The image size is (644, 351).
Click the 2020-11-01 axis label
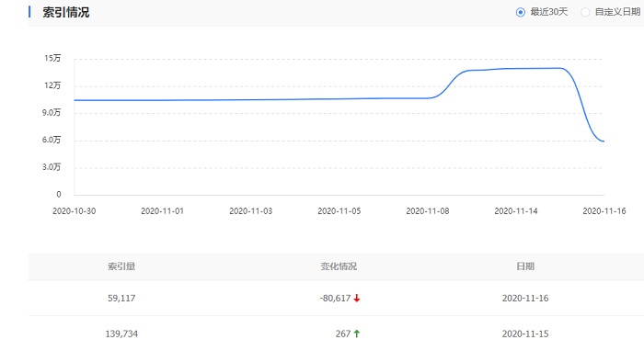pos(162,210)
